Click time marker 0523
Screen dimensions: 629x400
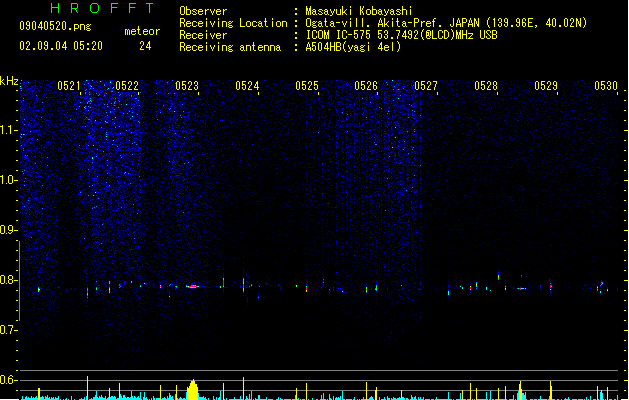point(187,86)
